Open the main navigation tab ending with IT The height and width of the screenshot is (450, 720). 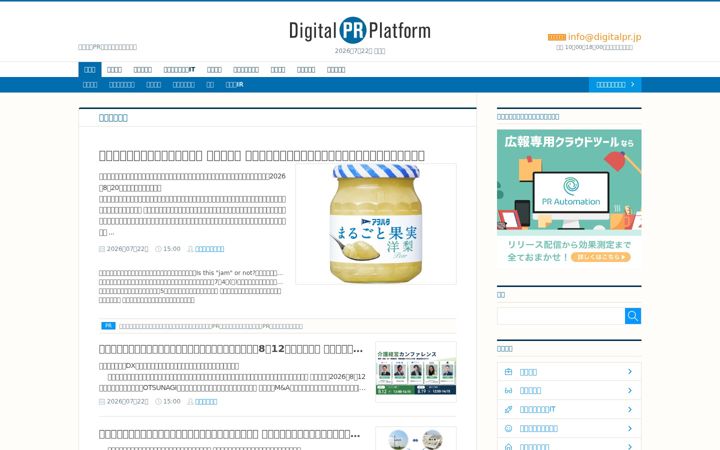[x=179, y=70]
